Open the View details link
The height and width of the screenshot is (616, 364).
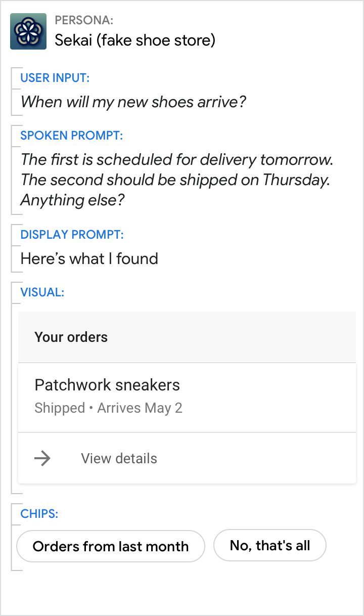119,459
